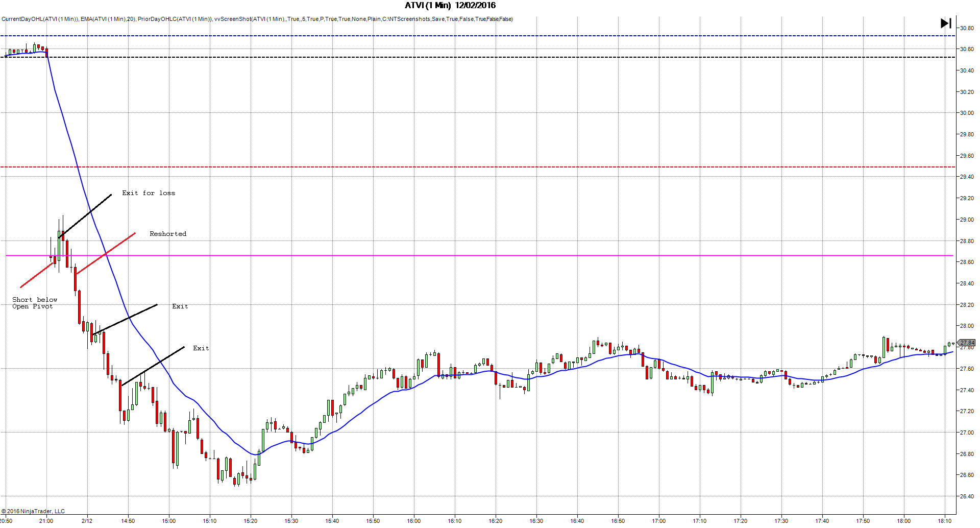Click the 21:00 time axis label
This screenshot has height=528, width=980.
[46, 521]
